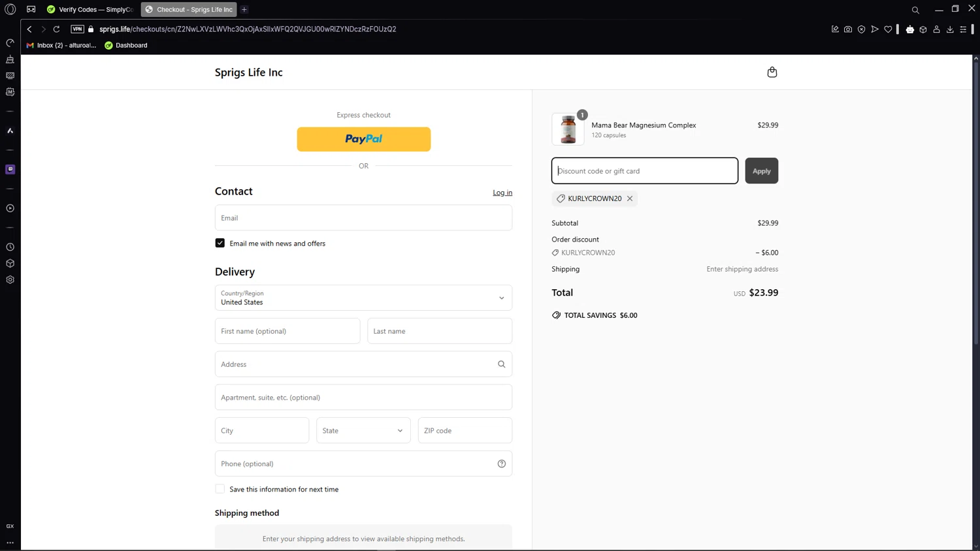This screenshot has width=980, height=551.
Task: Open ad blocker shield settings
Action: coord(862,29)
